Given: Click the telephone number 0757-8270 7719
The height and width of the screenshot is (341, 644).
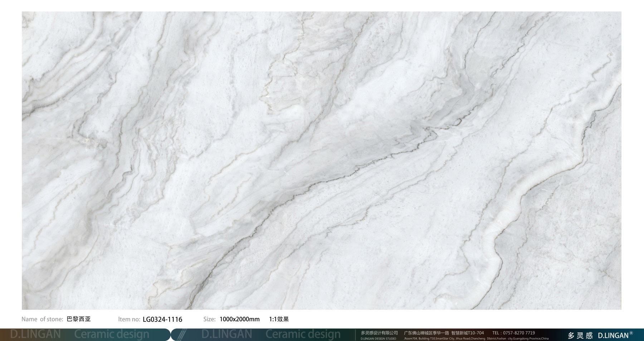Looking at the screenshot, I should [519, 333].
